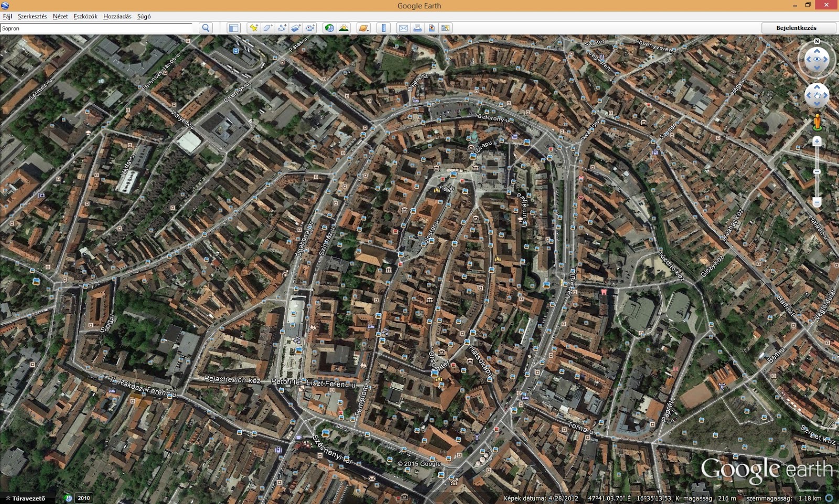839x504 pixels.
Task: Toggle historical imagery clock icon
Action: [329, 28]
